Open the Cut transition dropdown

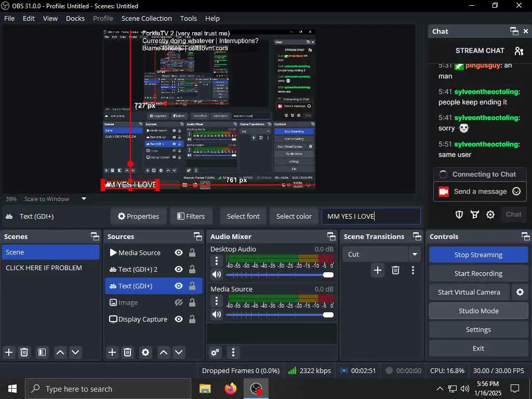click(x=415, y=254)
